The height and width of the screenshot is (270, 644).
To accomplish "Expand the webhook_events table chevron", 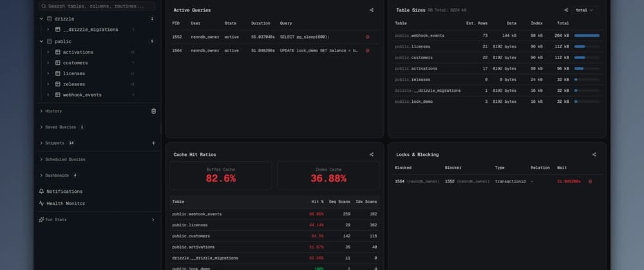I will tap(48, 94).
